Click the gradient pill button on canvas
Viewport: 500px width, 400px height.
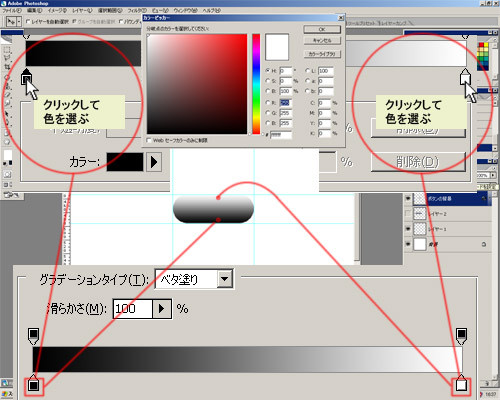(x=213, y=209)
